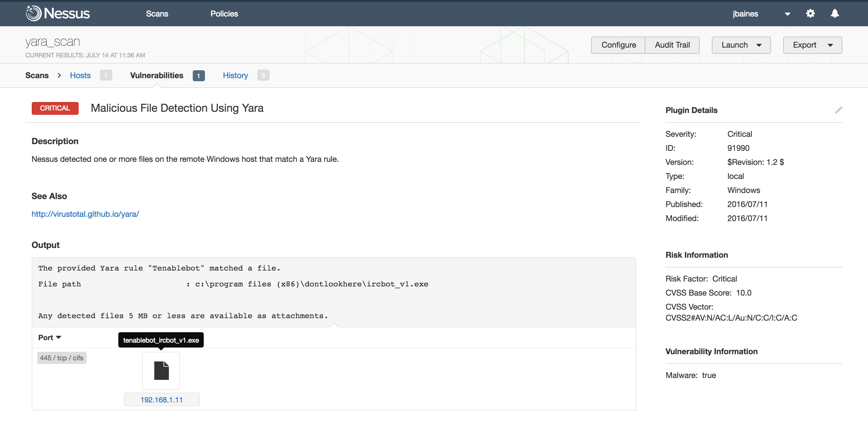The image size is (868, 422).
Task: Click the Scans breadcrumb navigation link
Action: (x=38, y=75)
